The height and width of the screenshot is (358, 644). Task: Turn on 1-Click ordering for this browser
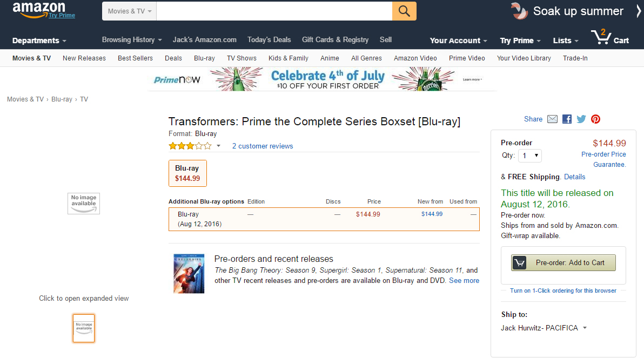(563, 291)
